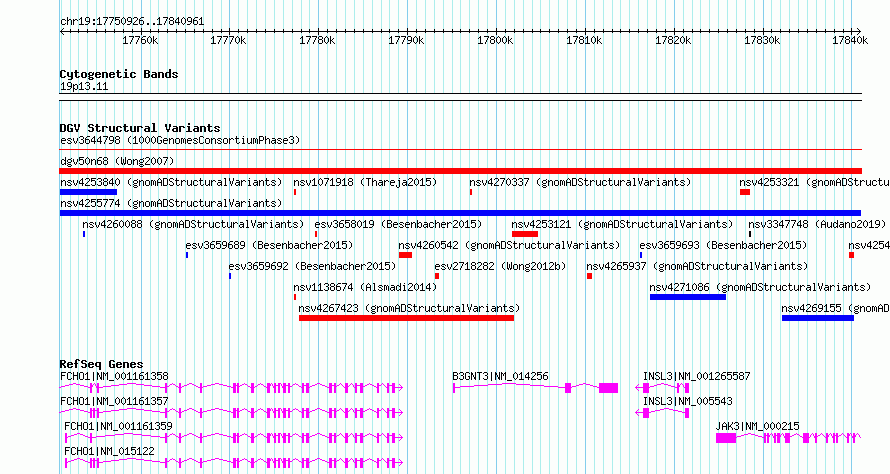The width and height of the screenshot is (890, 474).
Task: Click INSL3 NM_005543 gene label
Action: tap(687, 401)
